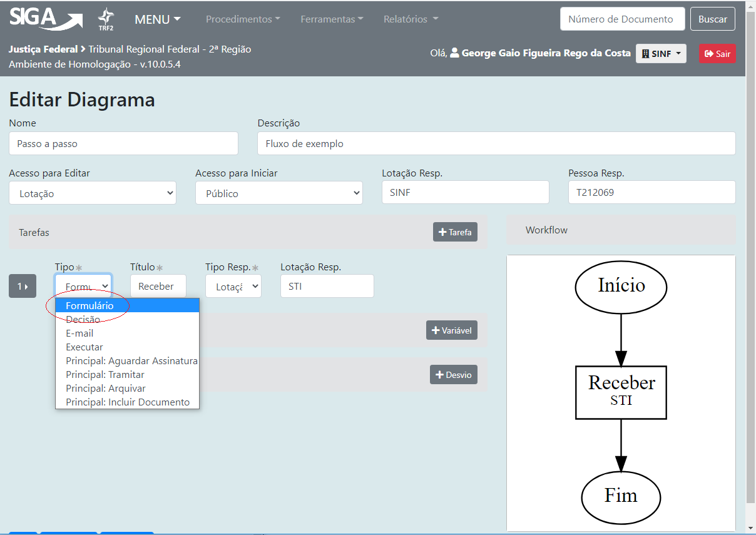Viewport: 756px width, 535px height.
Task: Click the SIGA logo
Action: [45, 19]
